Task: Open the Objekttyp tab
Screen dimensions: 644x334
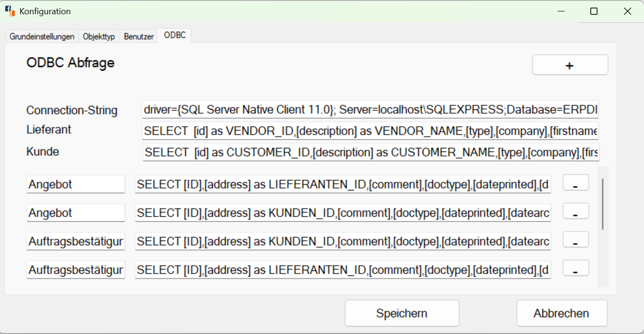Action: coord(99,36)
